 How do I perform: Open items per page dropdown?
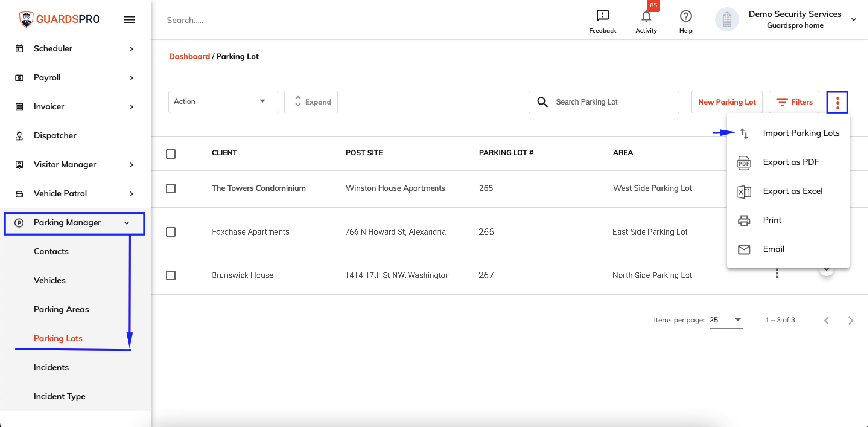[726, 320]
